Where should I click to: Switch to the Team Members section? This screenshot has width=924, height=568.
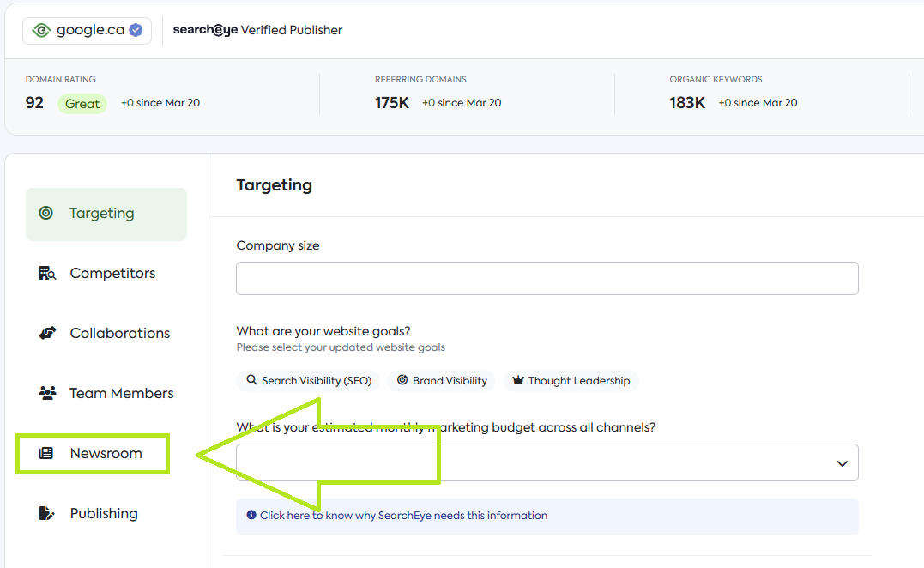coord(121,393)
